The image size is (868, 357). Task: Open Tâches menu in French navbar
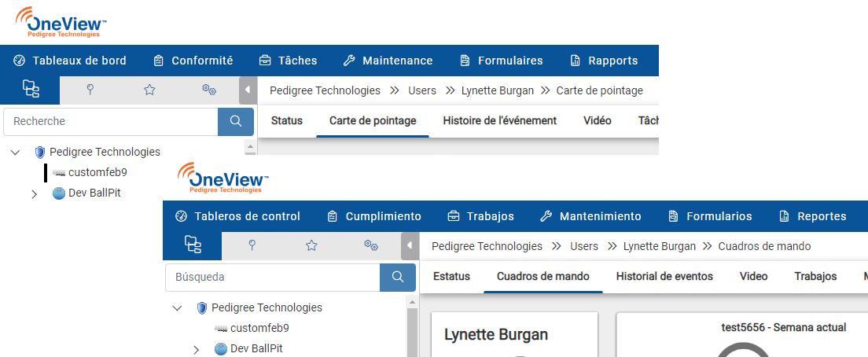[288, 61]
